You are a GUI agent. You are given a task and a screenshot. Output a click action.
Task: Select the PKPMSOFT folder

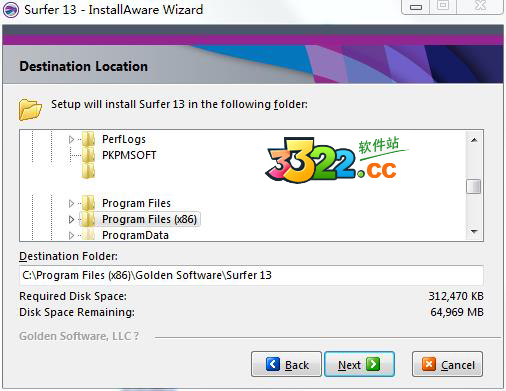129,155
